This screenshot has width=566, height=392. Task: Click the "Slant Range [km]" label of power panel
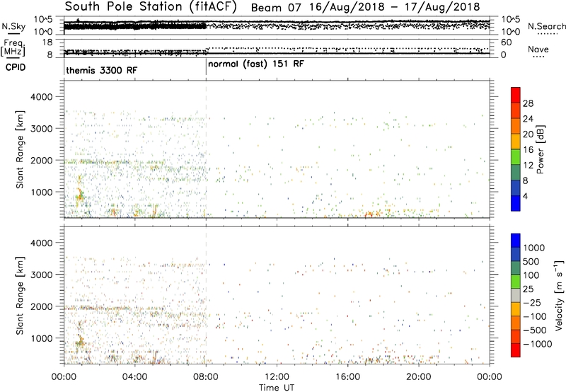point(20,149)
